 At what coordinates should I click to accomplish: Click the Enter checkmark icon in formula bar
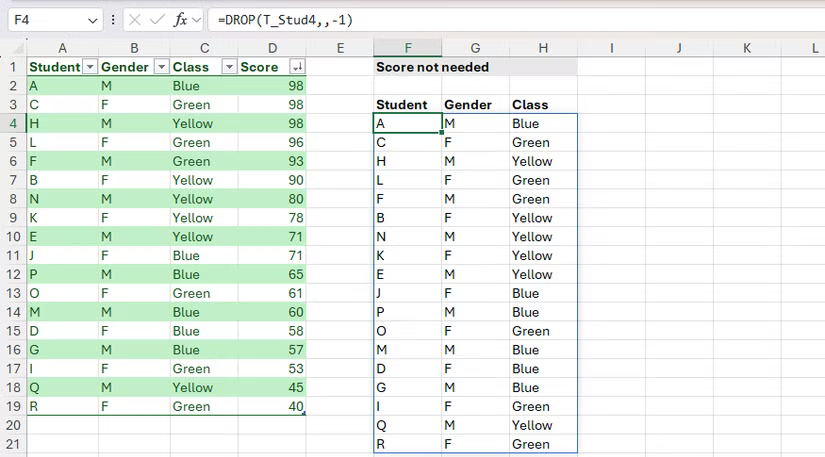tap(157, 20)
